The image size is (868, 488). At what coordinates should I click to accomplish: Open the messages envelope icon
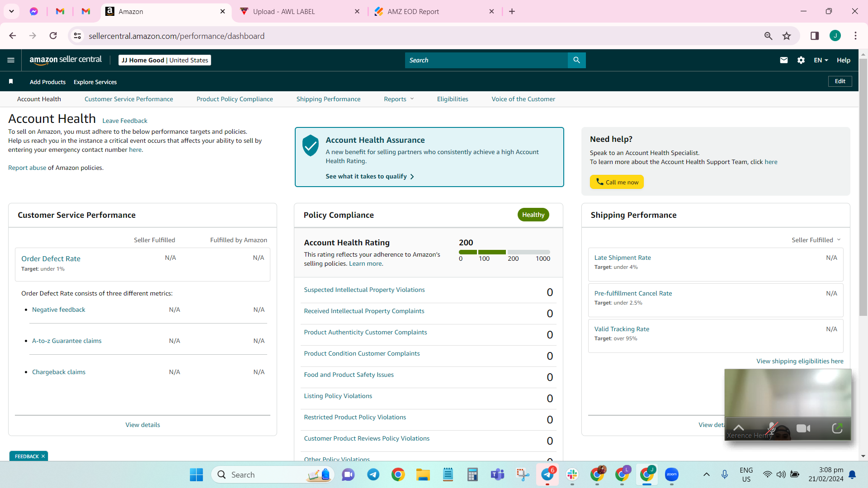pyautogui.click(x=784, y=60)
